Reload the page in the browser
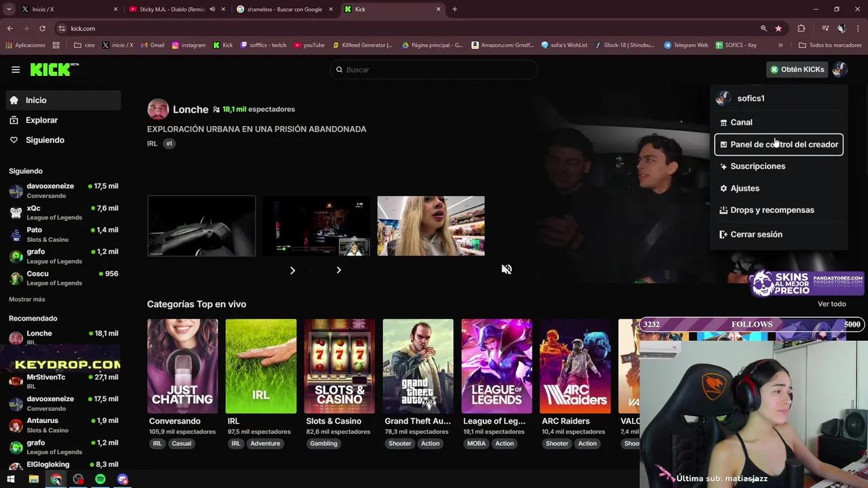 coord(42,28)
